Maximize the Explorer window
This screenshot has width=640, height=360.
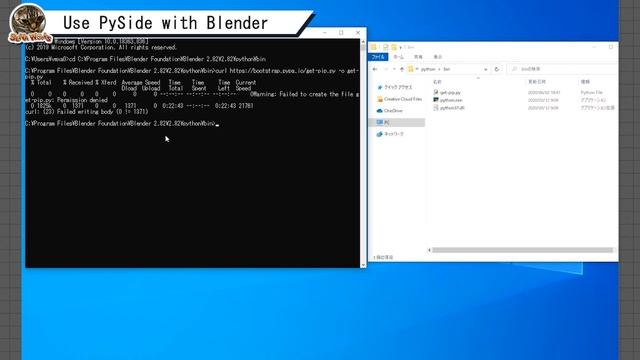(611, 47)
